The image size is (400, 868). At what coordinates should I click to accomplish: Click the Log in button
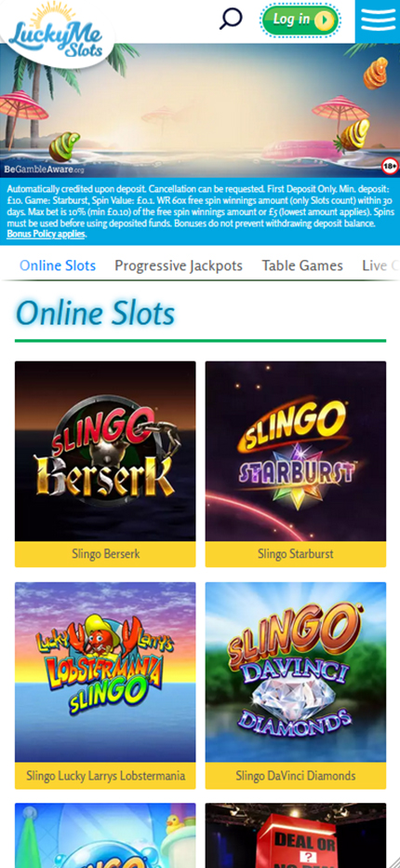tap(300, 20)
